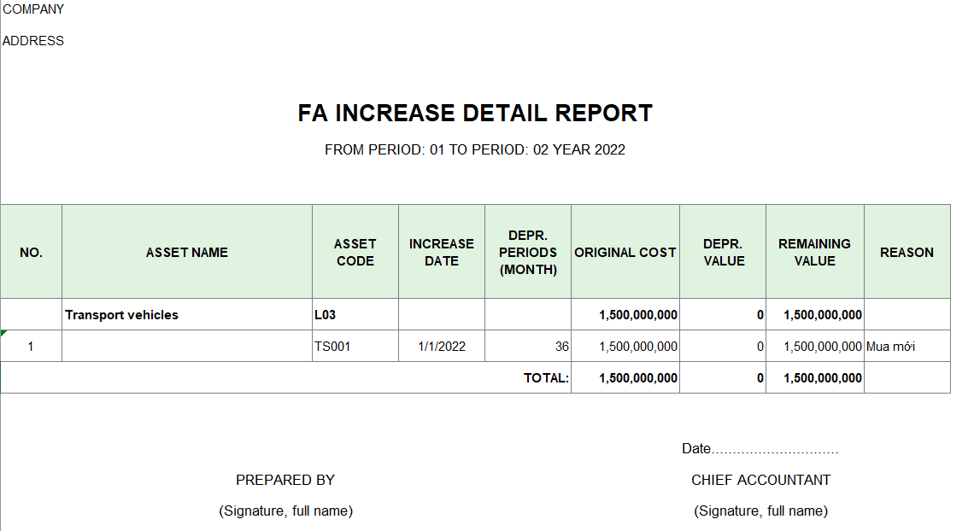Click the TS001 asset code cell
Image resolution: width=980 pixels, height=531 pixels.
pos(332,347)
